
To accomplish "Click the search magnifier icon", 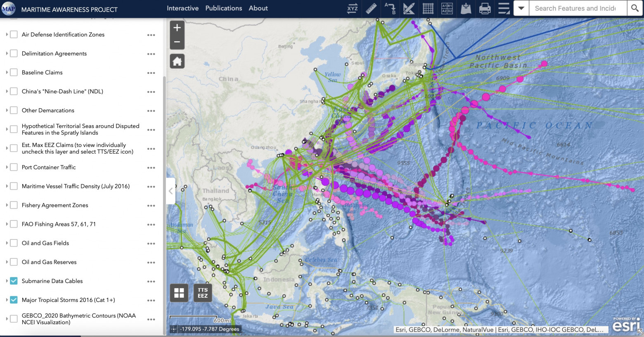I will (x=635, y=8).
